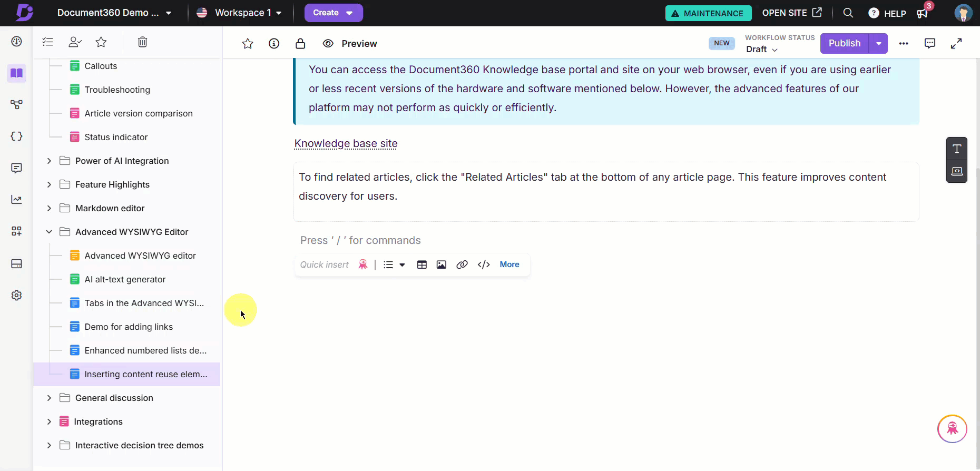Open the Create dropdown button
This screenshot has width=980, height=471.
(x=334, y=13)
